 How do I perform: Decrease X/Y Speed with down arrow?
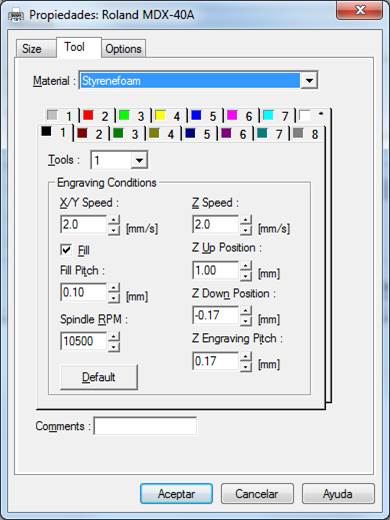click(114, 230)
